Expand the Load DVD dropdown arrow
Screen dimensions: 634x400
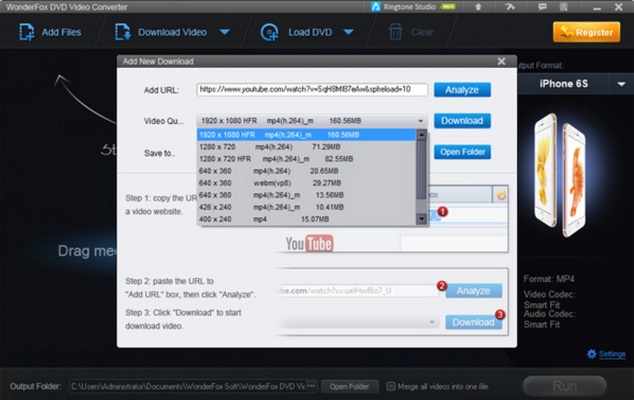click(349, 32)
